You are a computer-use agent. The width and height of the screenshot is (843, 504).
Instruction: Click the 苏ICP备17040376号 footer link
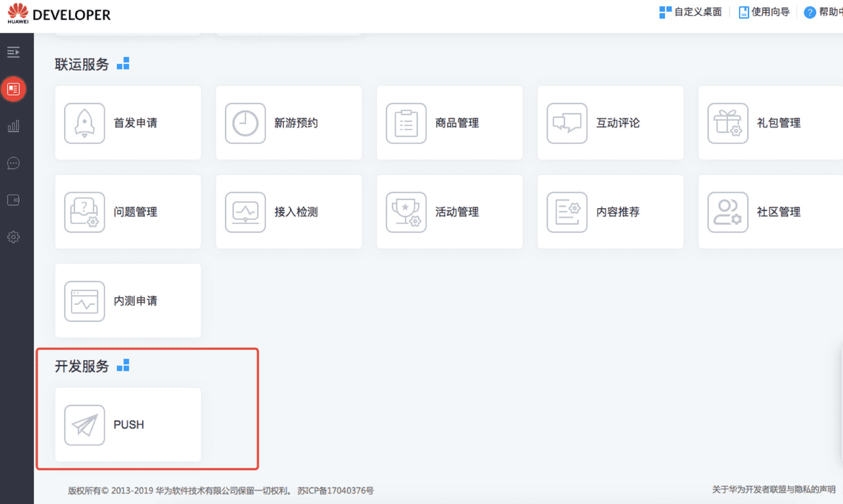click(336, 490)
